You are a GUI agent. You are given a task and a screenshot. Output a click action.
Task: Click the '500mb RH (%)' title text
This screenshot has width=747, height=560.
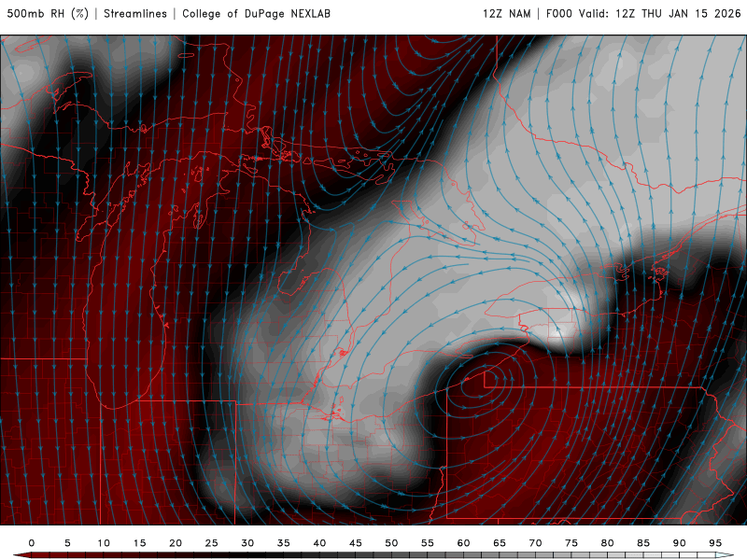[48, 13]
